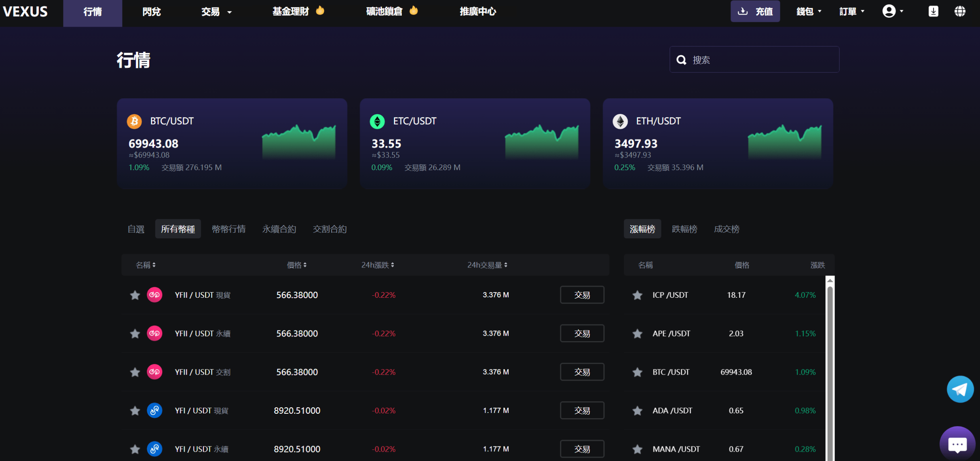The image size is (980, 461).
Task: Open Telegram support floating icon
Action: (x=960, y=389)
